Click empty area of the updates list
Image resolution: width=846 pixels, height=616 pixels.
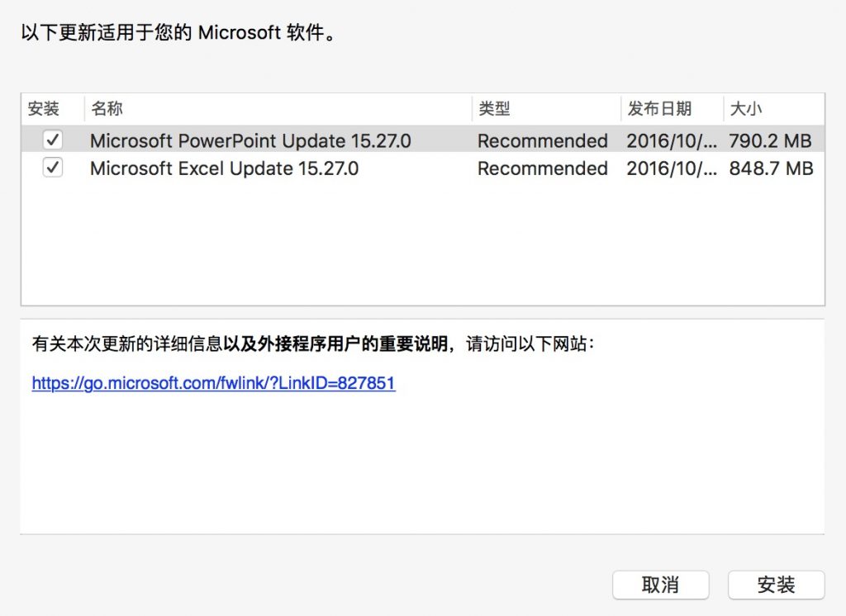coord(423,243)
